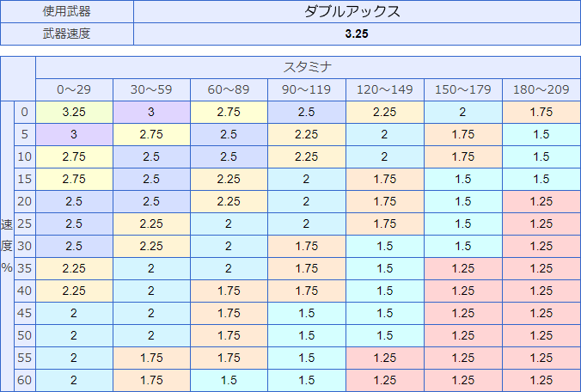Viewport: 581px width, 392px height.
Task: Select the 180～209 stamina column header
Action: 541,89
